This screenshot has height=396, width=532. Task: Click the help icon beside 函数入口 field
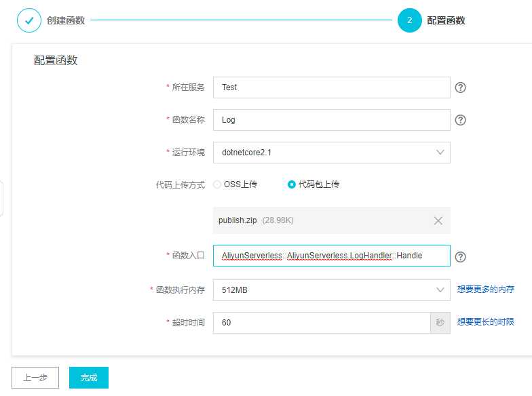(x=460, y=256)
